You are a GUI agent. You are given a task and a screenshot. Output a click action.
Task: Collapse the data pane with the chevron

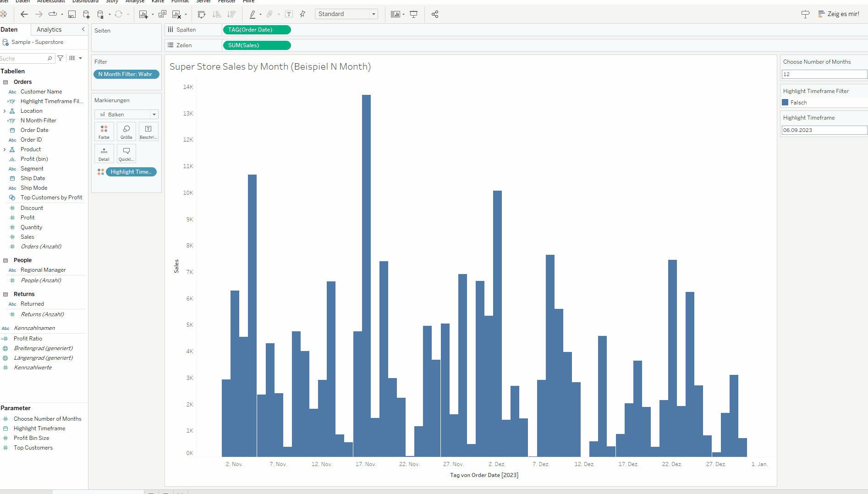(83, 29)
